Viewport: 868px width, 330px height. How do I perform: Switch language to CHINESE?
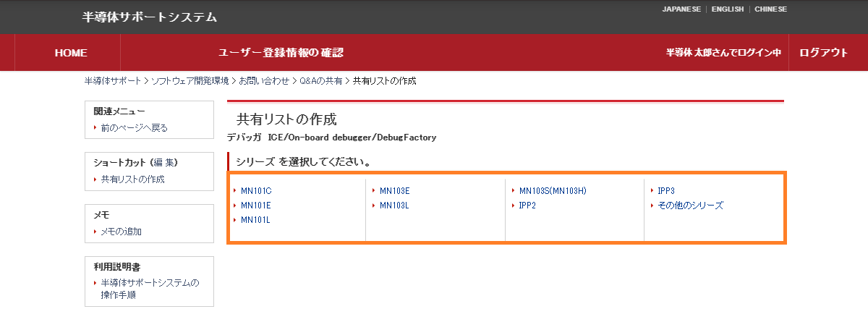click(x=771, y=9)
